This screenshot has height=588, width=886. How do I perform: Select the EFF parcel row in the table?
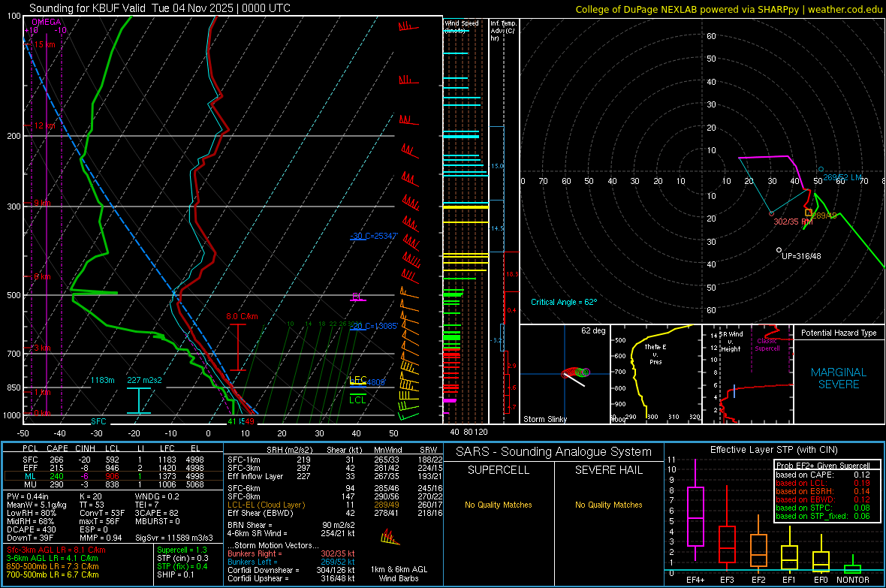coord(113,468)
